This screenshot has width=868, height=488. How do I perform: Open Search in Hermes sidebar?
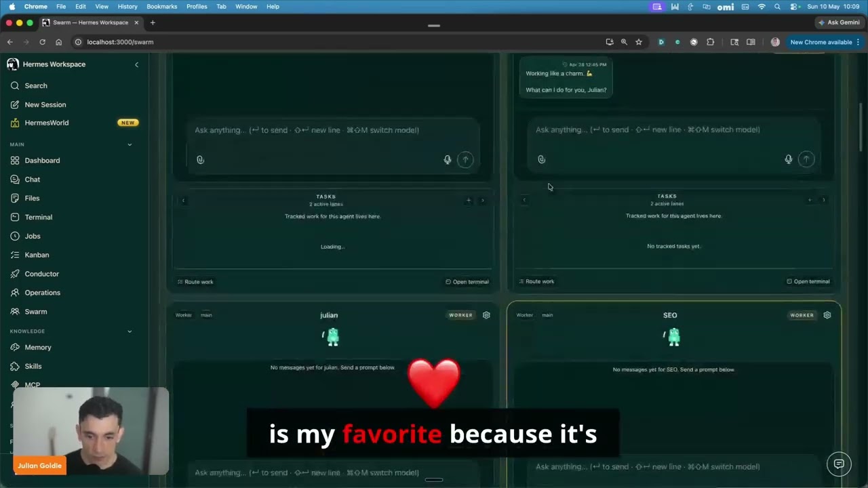coord(36,86)
